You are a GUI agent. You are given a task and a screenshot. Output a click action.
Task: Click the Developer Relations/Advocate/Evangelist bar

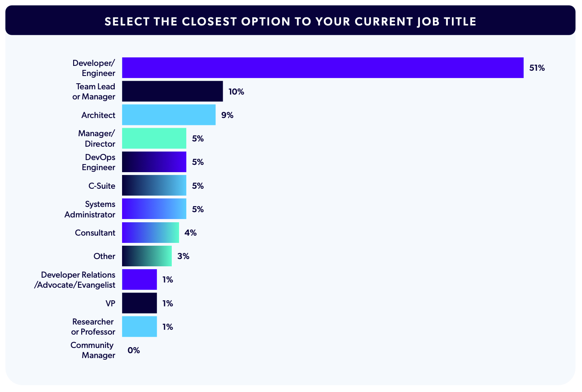click(x=139, y=280)
